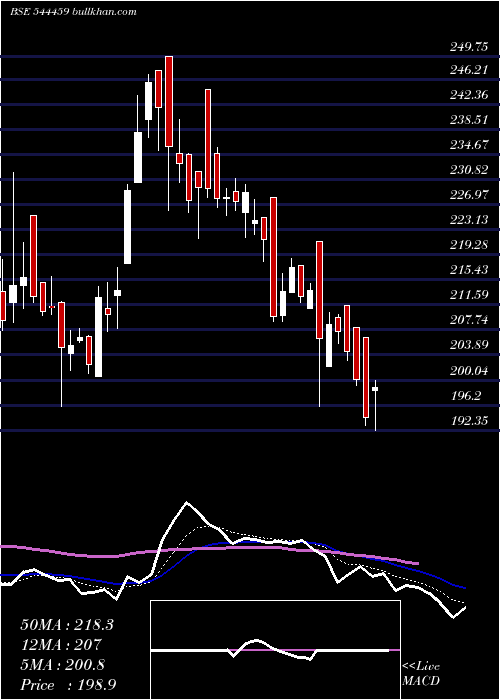
Task: Click the 203.89 axis label
Action: pos(469,345)
